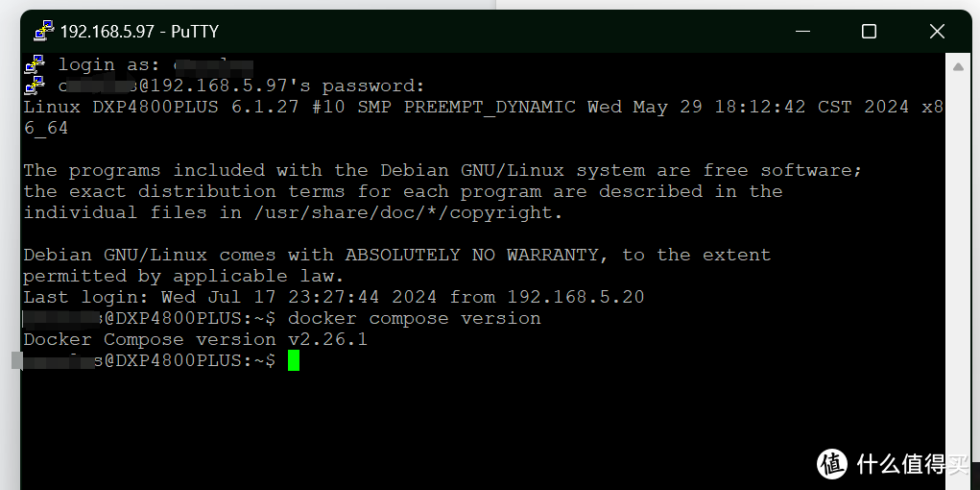
Task: Click the PuTTY icon beside the password prompt line
Action: pyautogui.click(x=35, y=86)
